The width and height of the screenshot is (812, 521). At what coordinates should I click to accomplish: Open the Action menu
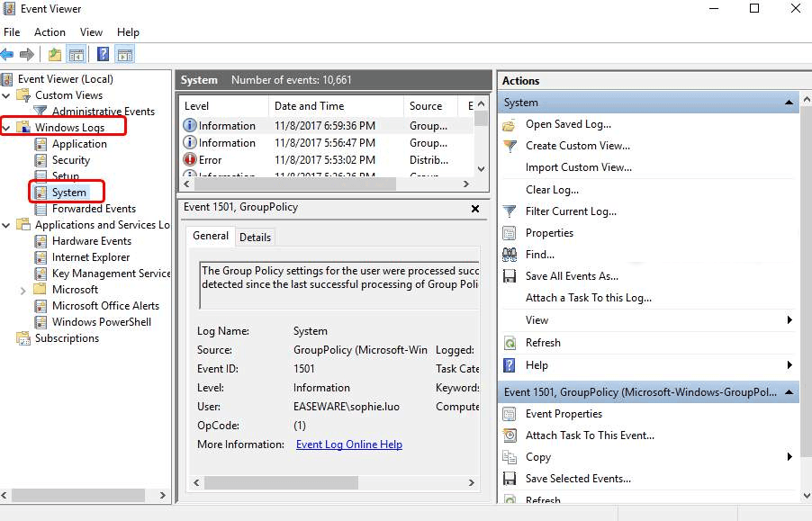click(50, 31)
